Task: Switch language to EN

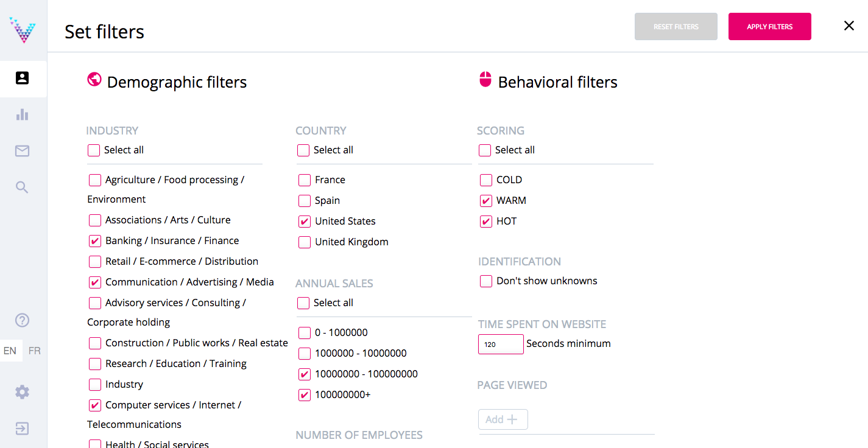Action: click(x=10, y=351)
